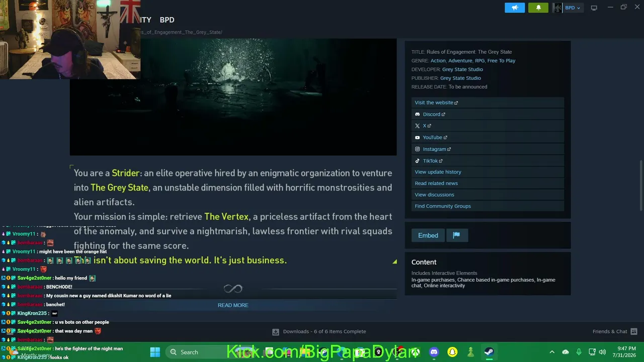Open the BPD profile menu in navigation
This screenshot has width=644, height=362.
point(167,20)
